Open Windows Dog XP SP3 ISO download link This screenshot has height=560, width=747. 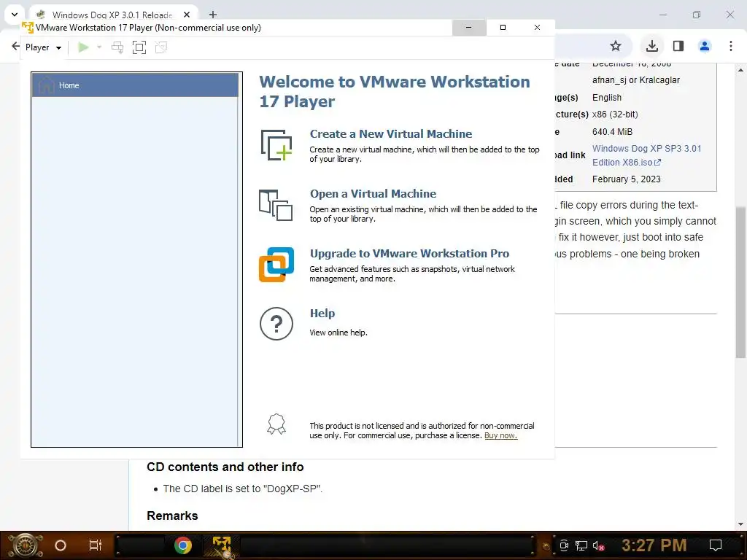click(646, 155)
